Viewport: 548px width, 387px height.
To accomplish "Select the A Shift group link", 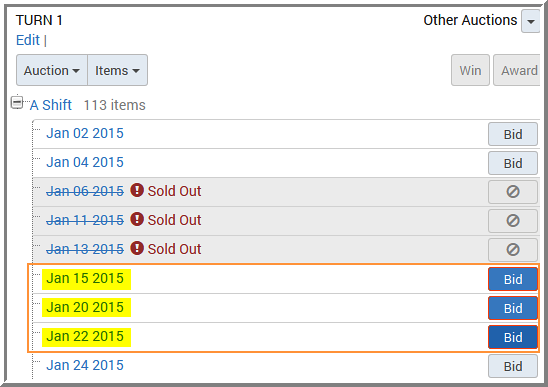I will (51, 105).
